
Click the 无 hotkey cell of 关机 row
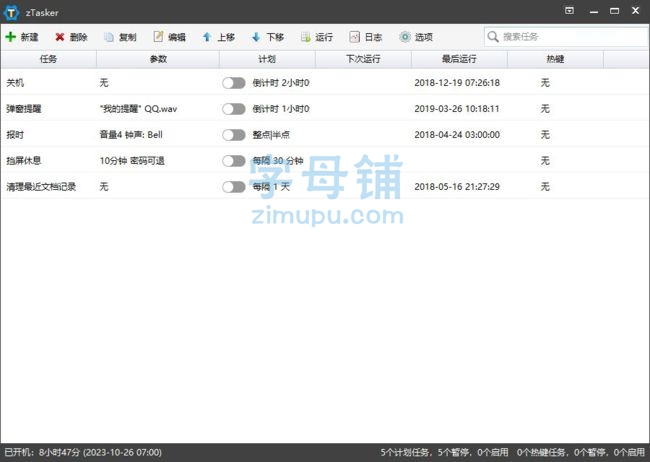545,83
